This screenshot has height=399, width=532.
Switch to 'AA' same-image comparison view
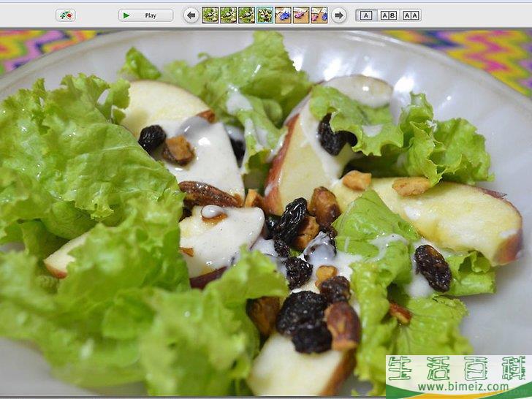tap(411, 15)
